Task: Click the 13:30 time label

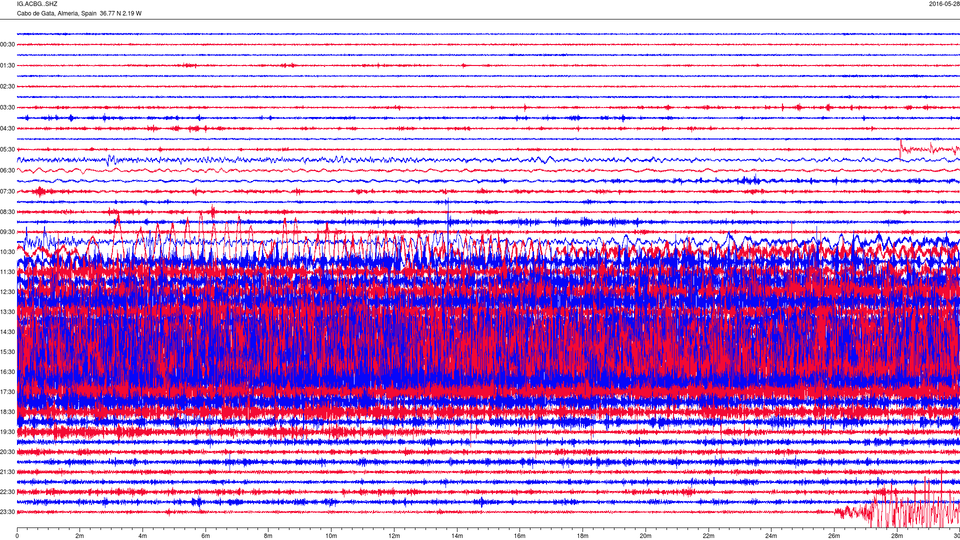Action: 7,312
